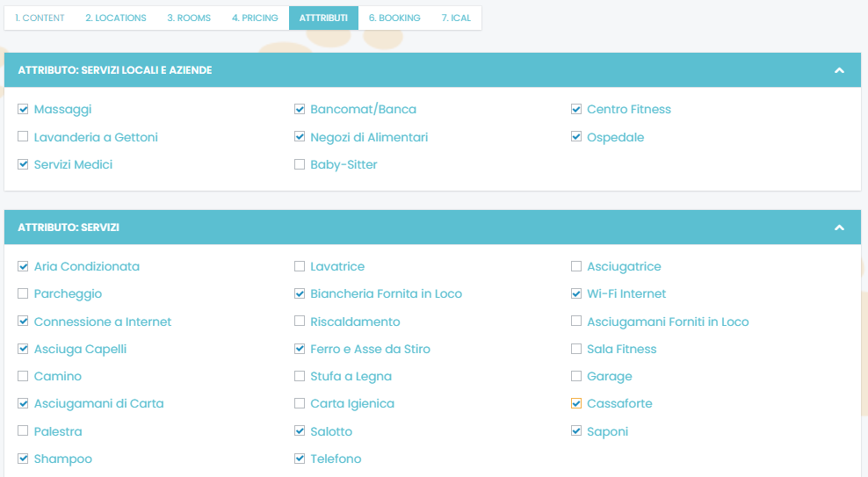Screen dimensions: 868x477
Task: Go to the 3. Rooms tab
Action: point(189,18)
